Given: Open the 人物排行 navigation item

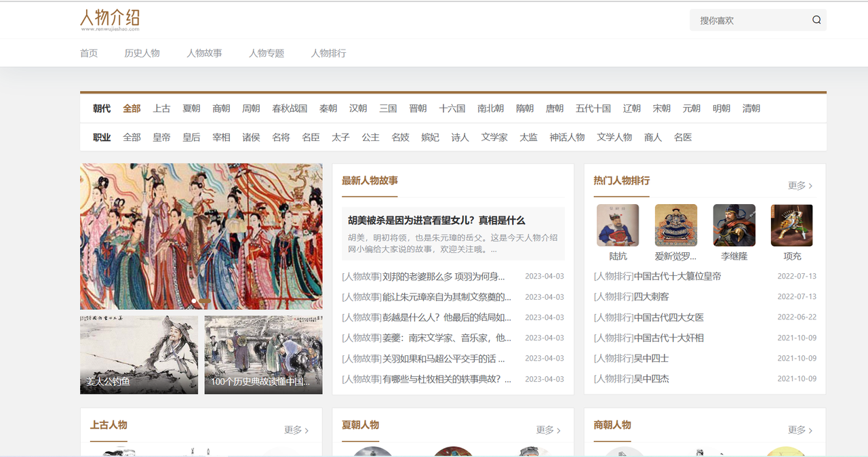Looking at the screenshot, I should click(x=329, y=53).
